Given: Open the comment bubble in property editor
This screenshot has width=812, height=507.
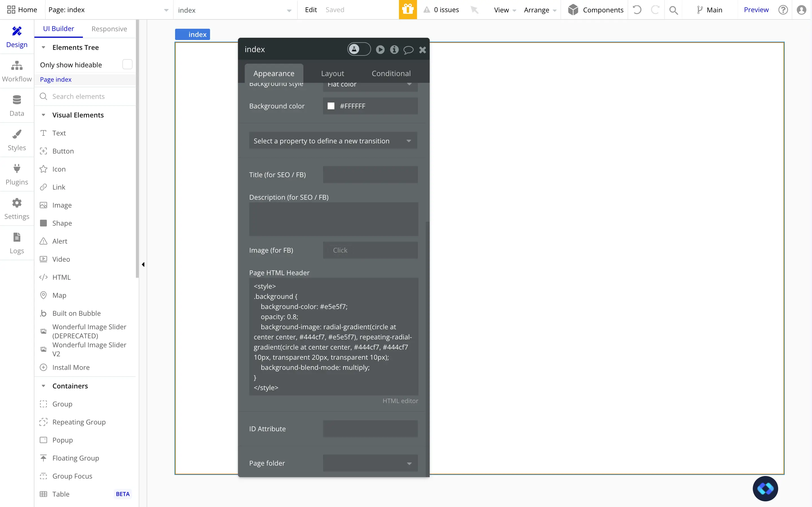Looking at the screenshot, I should pyautogui.click(x=408, y=50).
